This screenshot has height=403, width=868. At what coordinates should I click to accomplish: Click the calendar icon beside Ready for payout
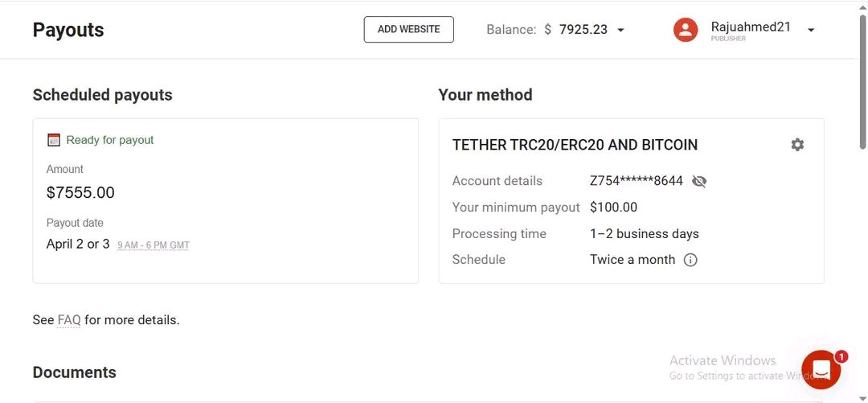(x=54, y=140)
